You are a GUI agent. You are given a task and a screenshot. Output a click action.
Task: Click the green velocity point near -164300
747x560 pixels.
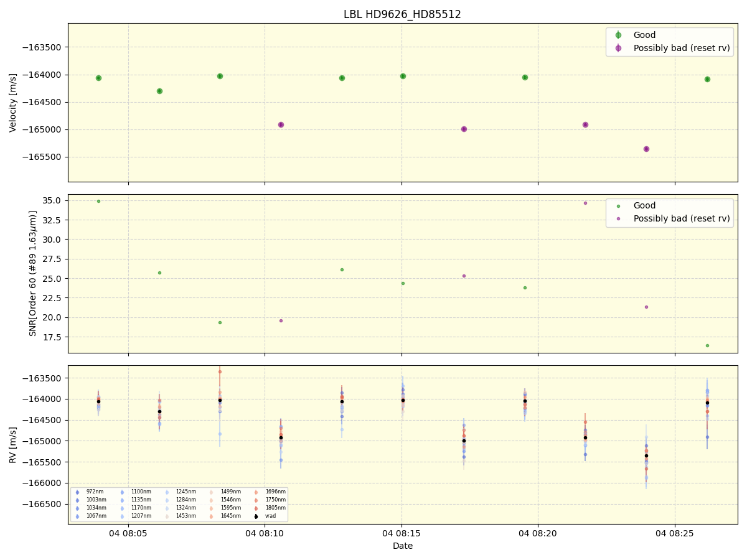(x=159, y=91)
